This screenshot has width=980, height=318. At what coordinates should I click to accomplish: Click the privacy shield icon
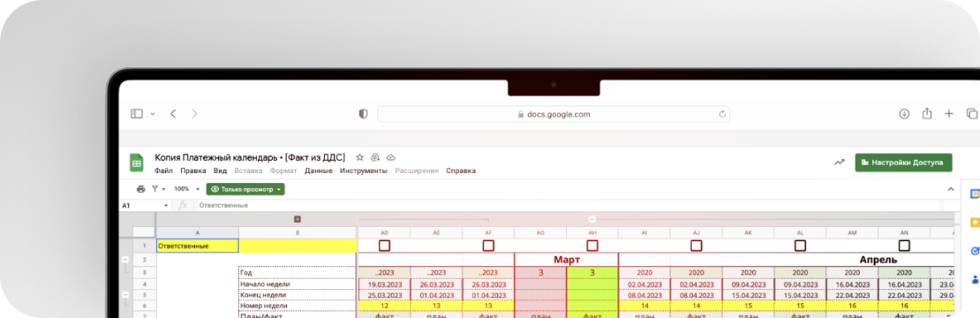[x=363, y=114]
